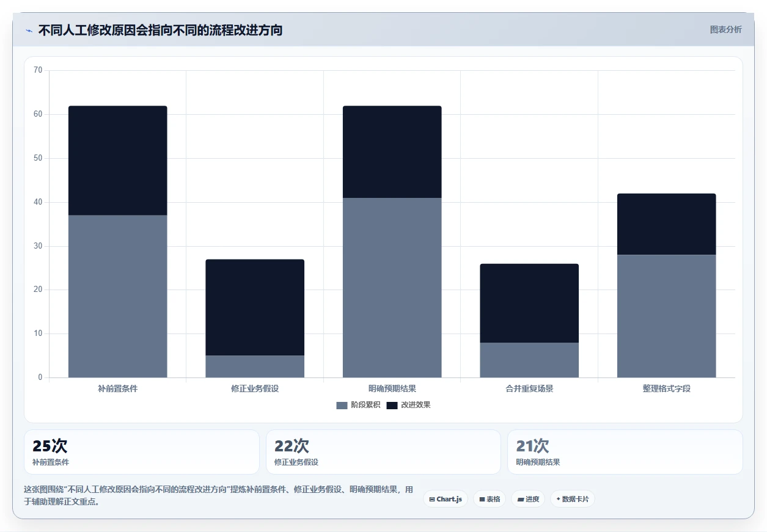Screen dimensions: 767x532
Task: Click the icon inside the Chart.js chip
Action: click(432, 500)
